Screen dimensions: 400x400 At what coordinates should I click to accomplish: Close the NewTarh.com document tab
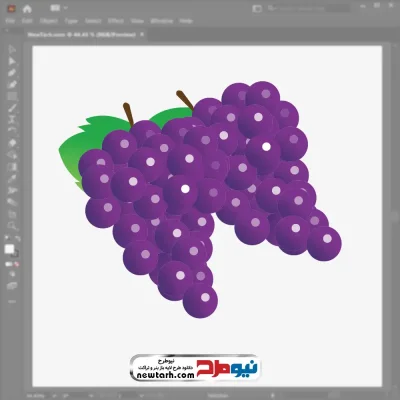(x=142, y=34)
